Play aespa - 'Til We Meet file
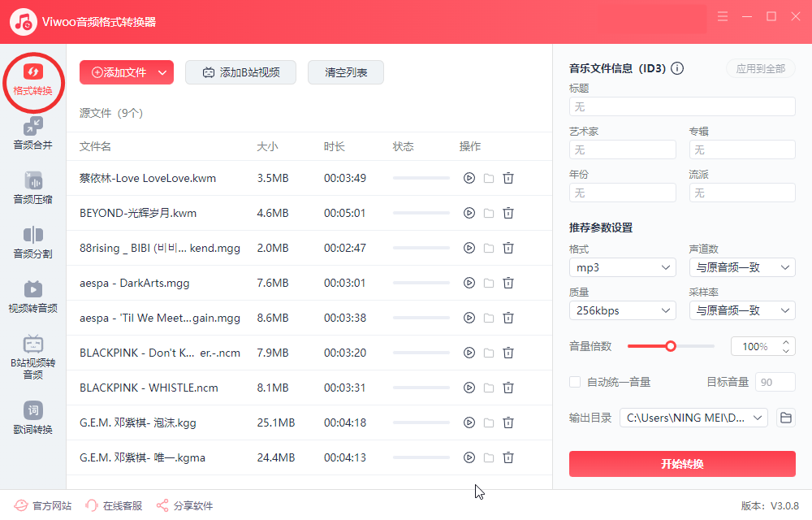 pos(469,318)
